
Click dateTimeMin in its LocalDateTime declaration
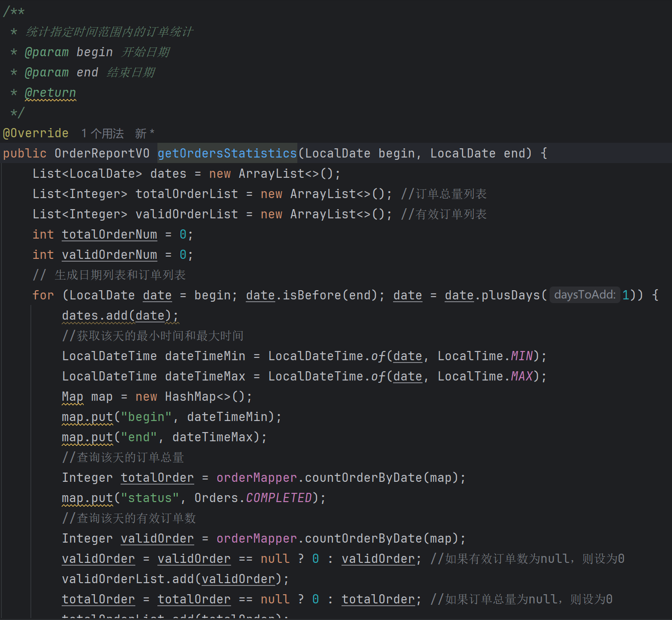[x=205, y=356]
